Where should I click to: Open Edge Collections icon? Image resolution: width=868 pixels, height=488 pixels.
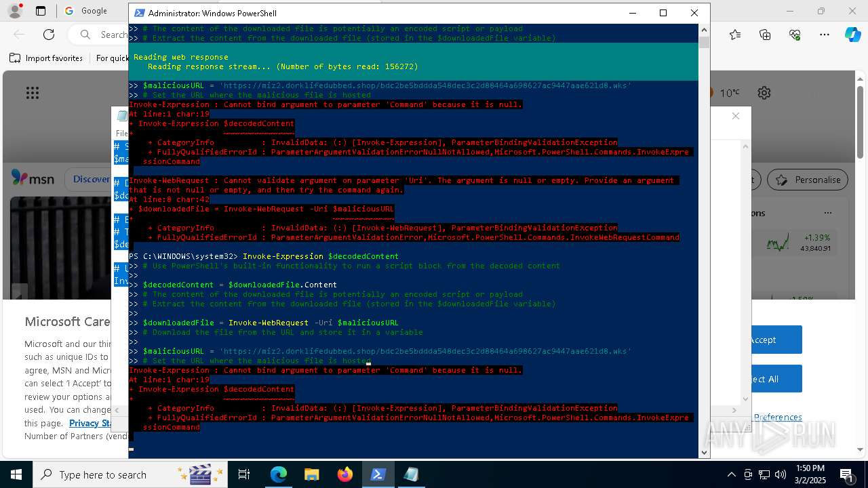[x=765, y=35]
